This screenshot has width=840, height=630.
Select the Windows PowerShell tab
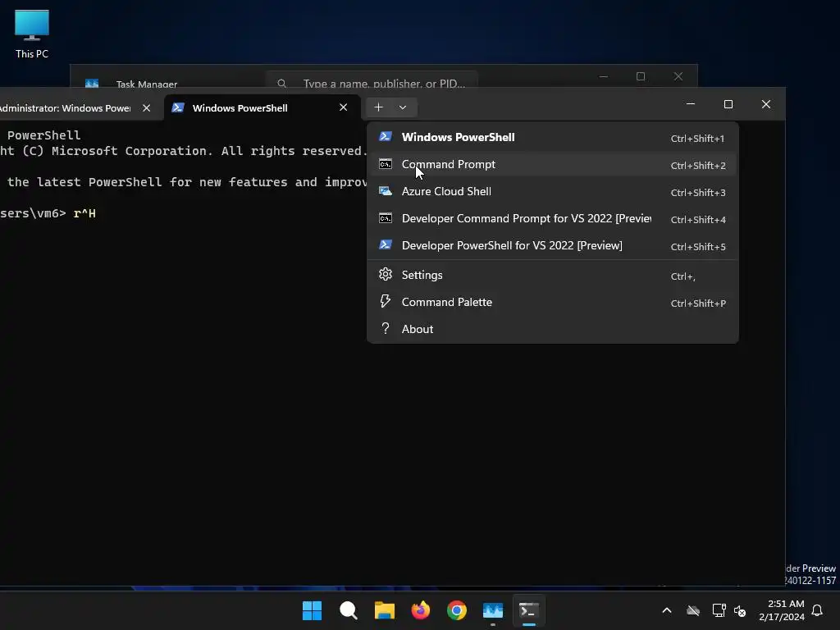pos(262,108)
